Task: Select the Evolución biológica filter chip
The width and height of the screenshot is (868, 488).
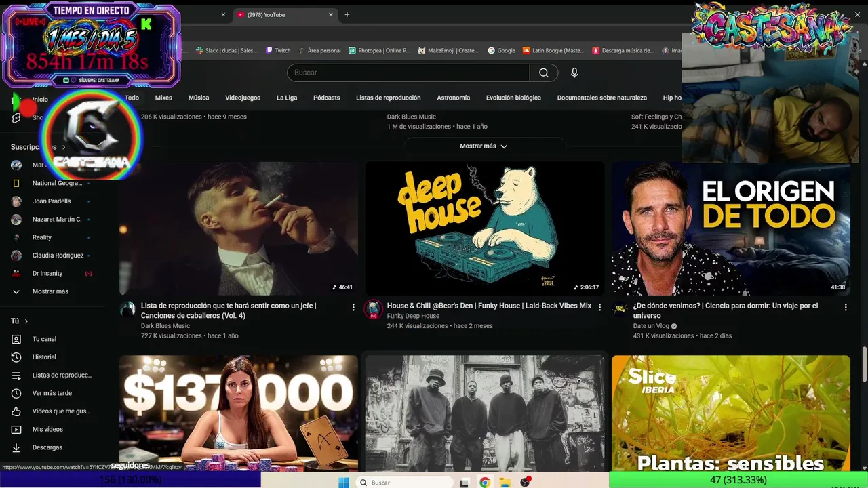Action: click(513, 98)
